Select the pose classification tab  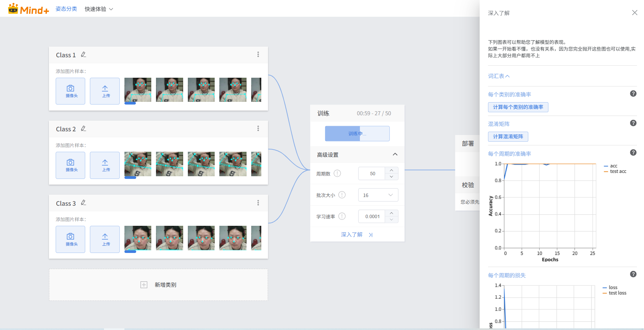pyautogui.click(x=66, y=9)
